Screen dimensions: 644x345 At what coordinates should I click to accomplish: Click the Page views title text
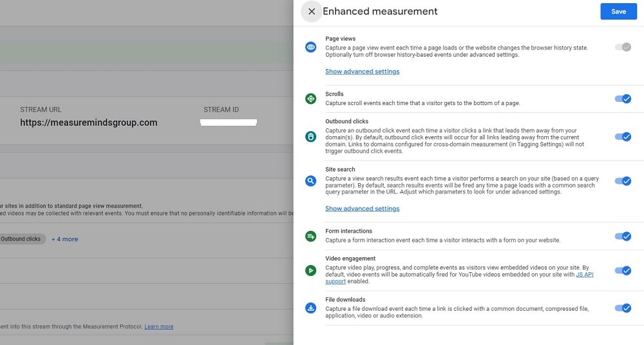click(341, 39)
